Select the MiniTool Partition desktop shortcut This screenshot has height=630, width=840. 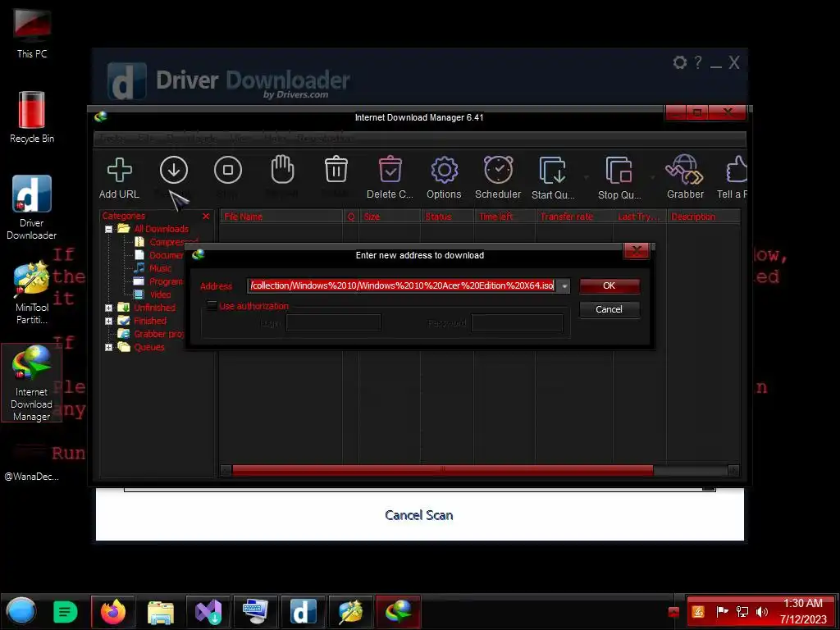coord(32,293)
